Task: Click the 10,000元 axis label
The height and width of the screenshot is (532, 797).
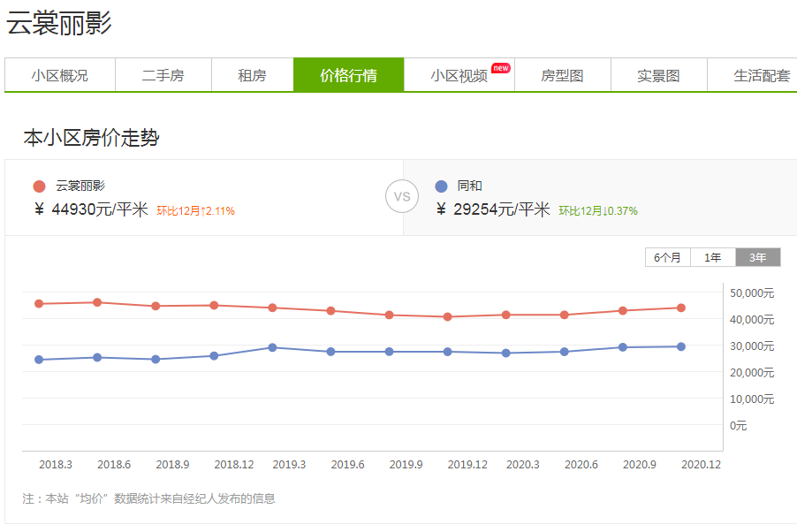Action: (x=752, y=399)
